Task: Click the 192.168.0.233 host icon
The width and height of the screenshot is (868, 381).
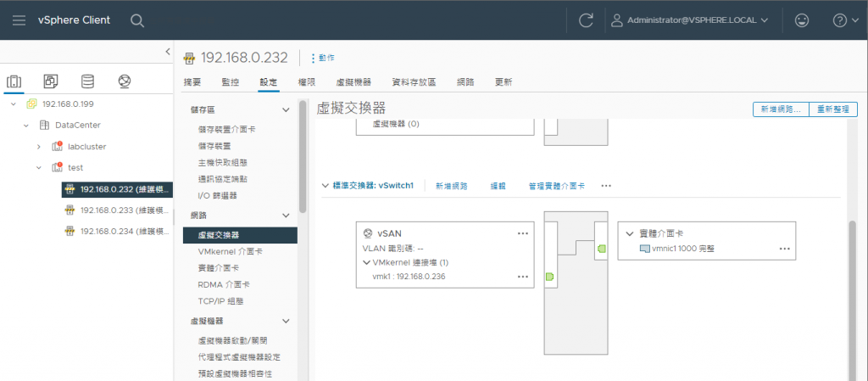Action: point(70,210)
